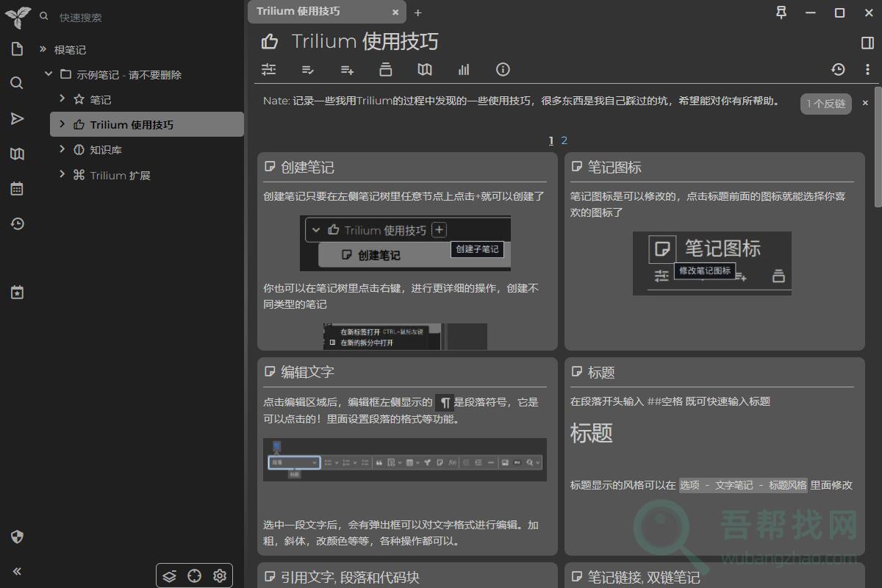Open the note map from the left launcher

17,154
